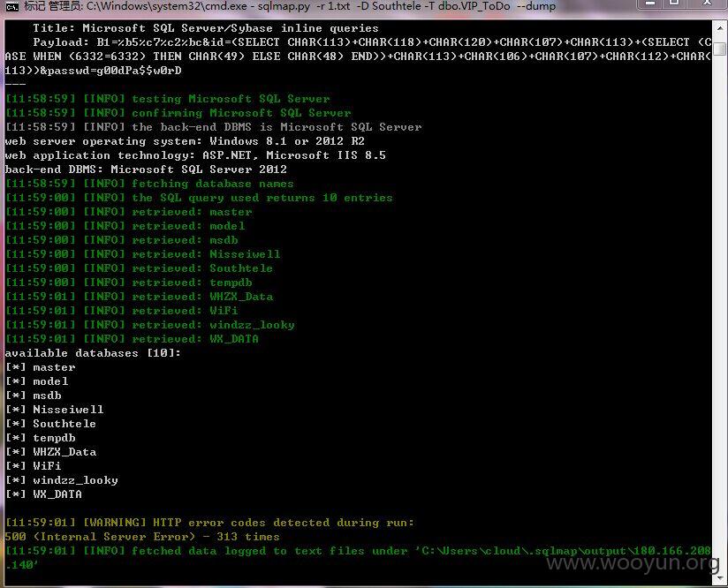Select '[*] WHZX_Data' in database list
The width and height of the screenshot is (728, 588).
[x=50, y=452]
